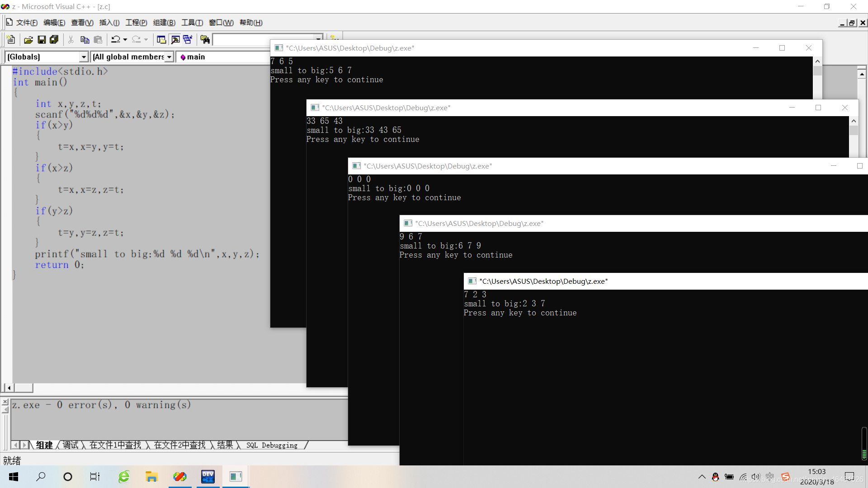Open Dev-C++ from the taskbar
Image resolution: width=868 pixels, height=488 pixels.
pos(208,477)
